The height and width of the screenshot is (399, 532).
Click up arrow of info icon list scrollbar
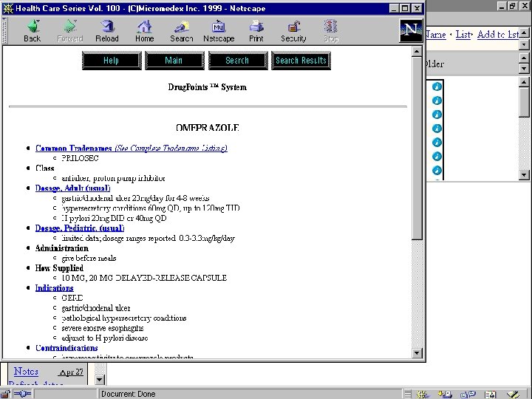524,82
